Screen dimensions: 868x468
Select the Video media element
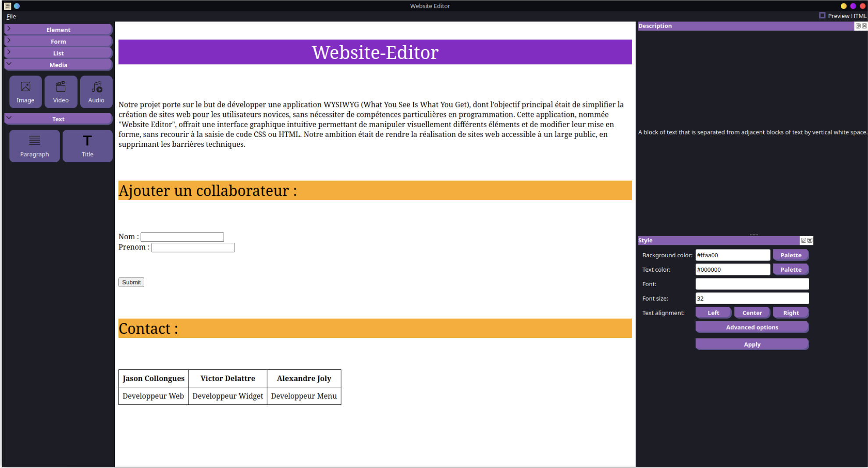click(x=61, y=92)
